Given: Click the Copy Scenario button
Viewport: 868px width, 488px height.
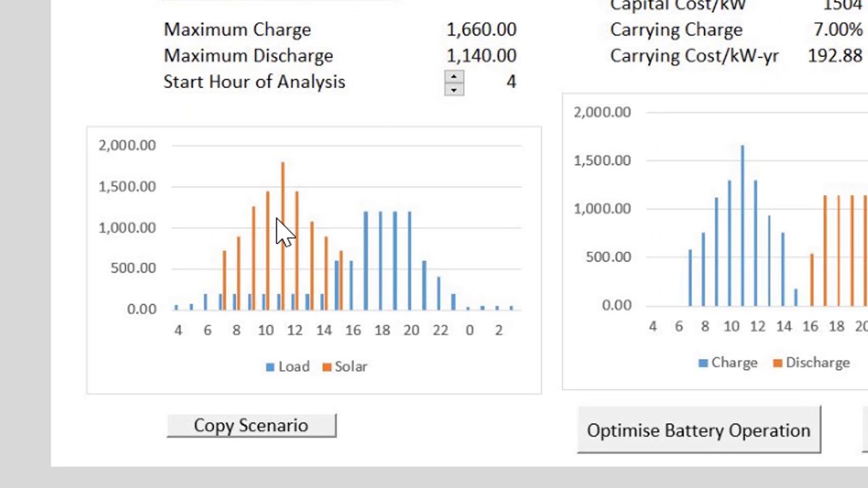Looking at the screenshot, I should (252, 426).
